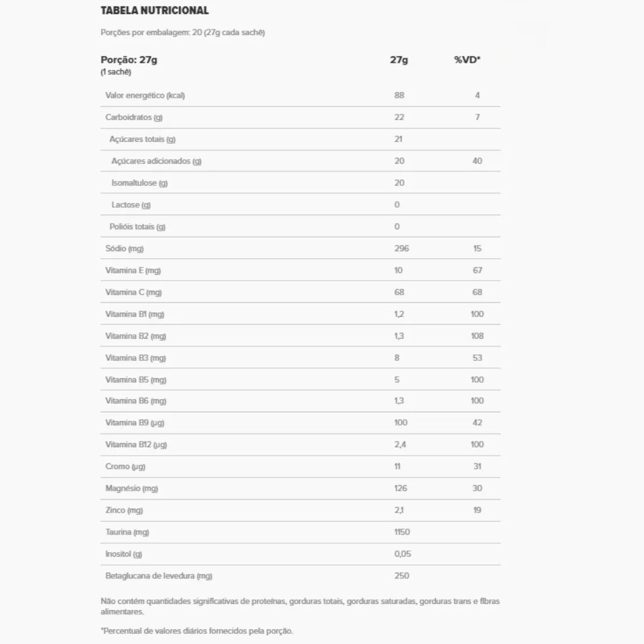Click the Percentual de valores diários footnote
This screenshot has width=644, height=644.
pyautogui.click(x=197, y=631)
